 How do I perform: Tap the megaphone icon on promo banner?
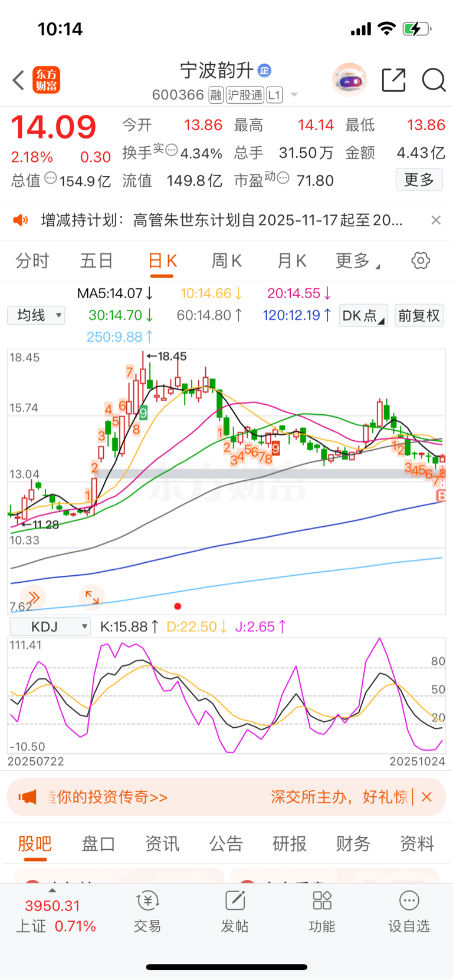click(27, 797)
